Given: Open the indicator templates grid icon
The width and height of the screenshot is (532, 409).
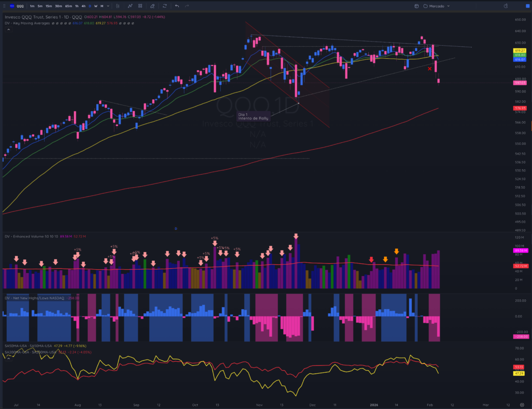Looking at the screenshot, I should (140, 6).
